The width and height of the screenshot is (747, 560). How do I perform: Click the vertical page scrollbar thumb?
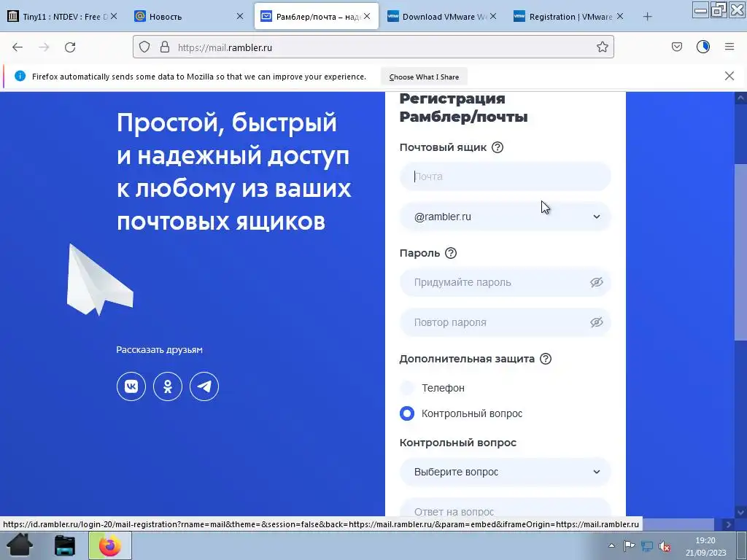[740, 252]
